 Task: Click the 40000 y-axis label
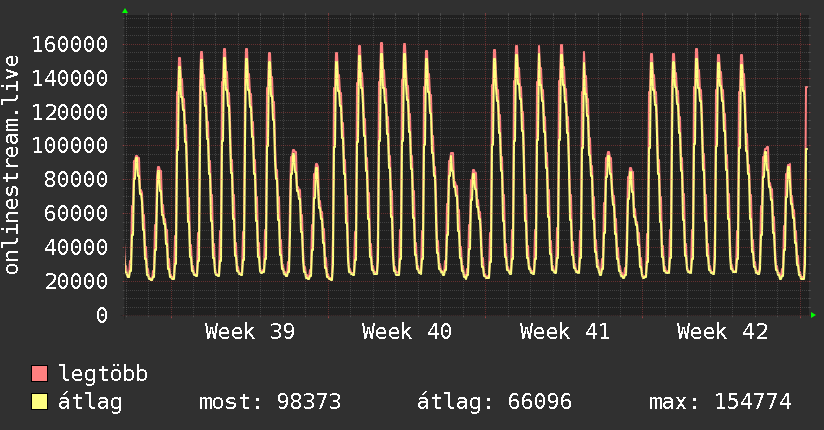pyautogui.click(x=76, y=247)
